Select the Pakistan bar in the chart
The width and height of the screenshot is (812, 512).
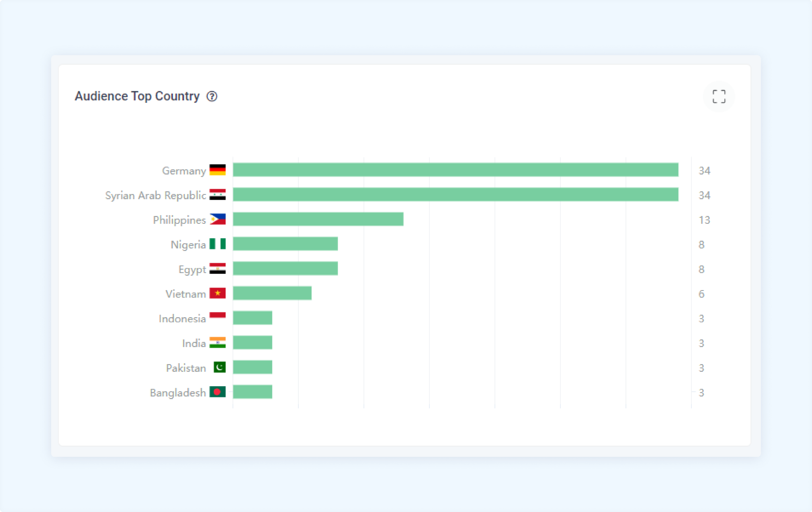[x=253, y=367]
